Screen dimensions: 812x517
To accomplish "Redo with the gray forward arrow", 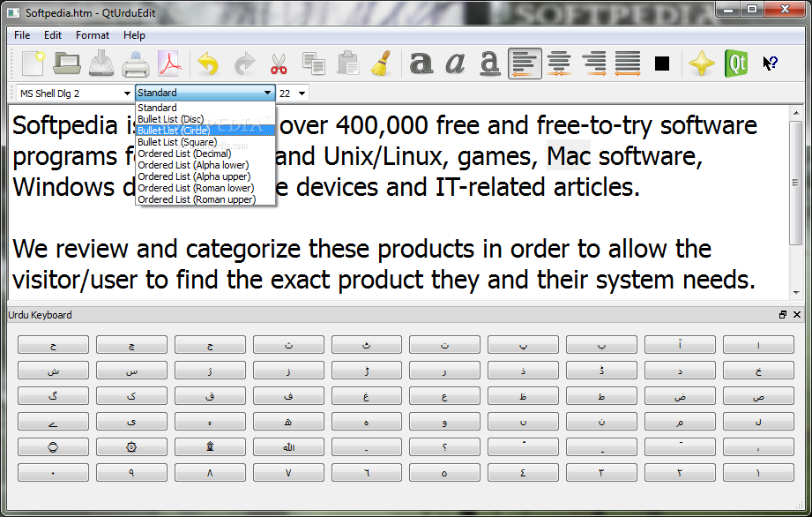I will [x=244, y=64].
